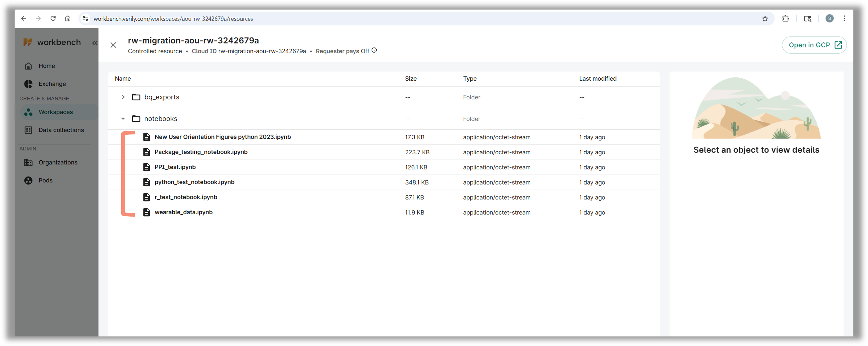Select python_test_notebook.ipynb file name
Viewport: 868px width, 346px height.
pos(194,182)
